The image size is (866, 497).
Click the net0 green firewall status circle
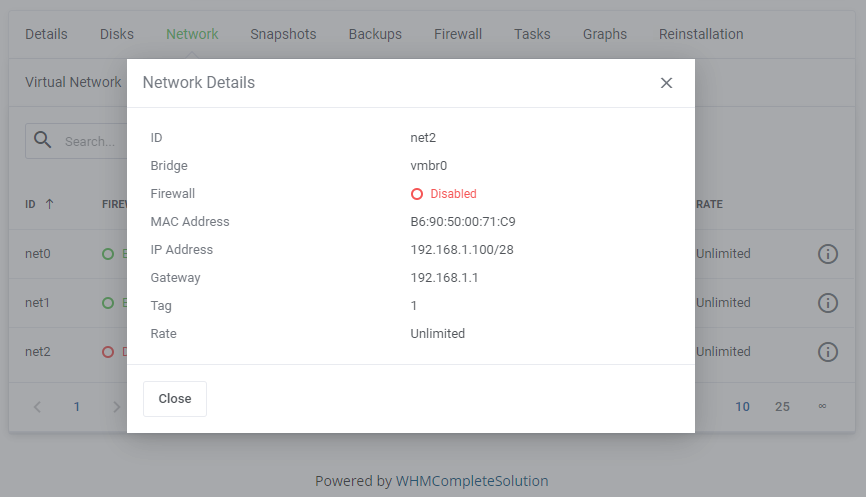(108, 254)
